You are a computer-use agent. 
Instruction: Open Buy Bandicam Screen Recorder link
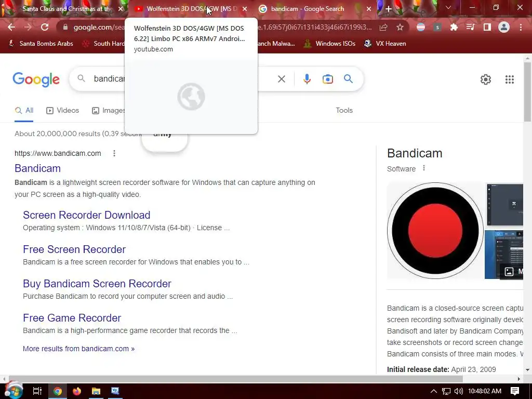click(97, 284)
